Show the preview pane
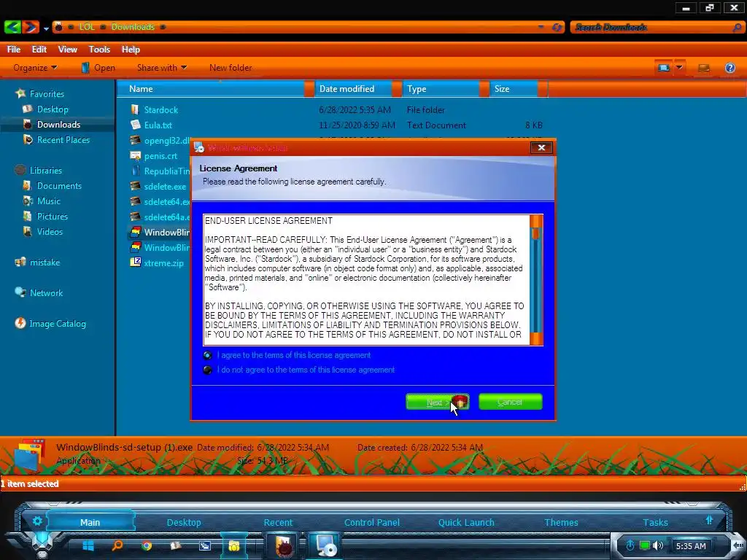 704,68
